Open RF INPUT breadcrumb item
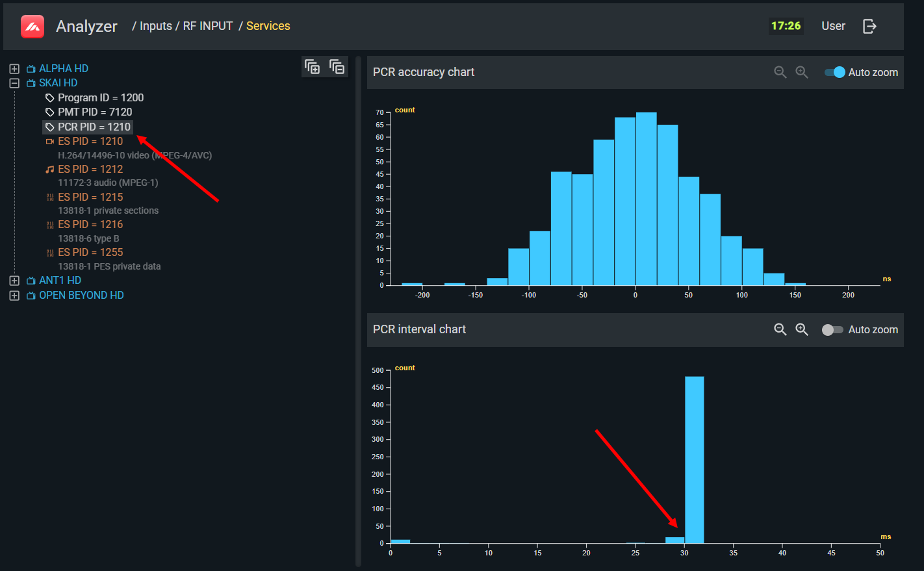 click(x=207, y=26)
